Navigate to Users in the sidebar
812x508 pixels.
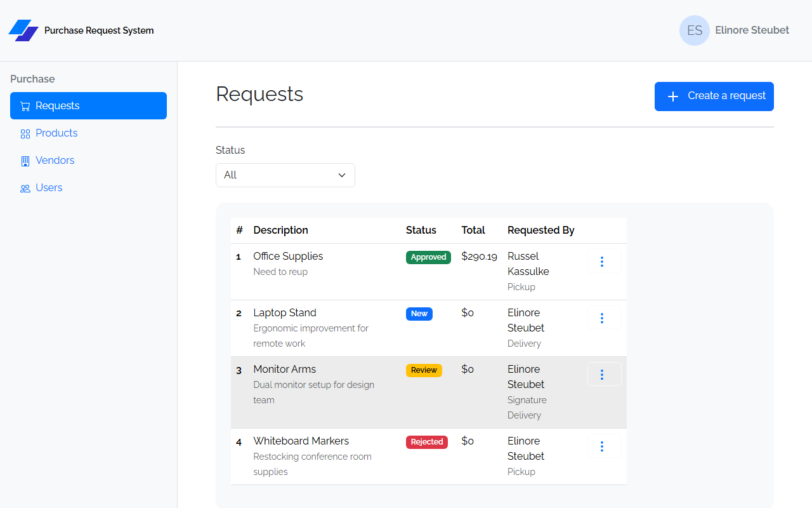[x=88, y=188]
